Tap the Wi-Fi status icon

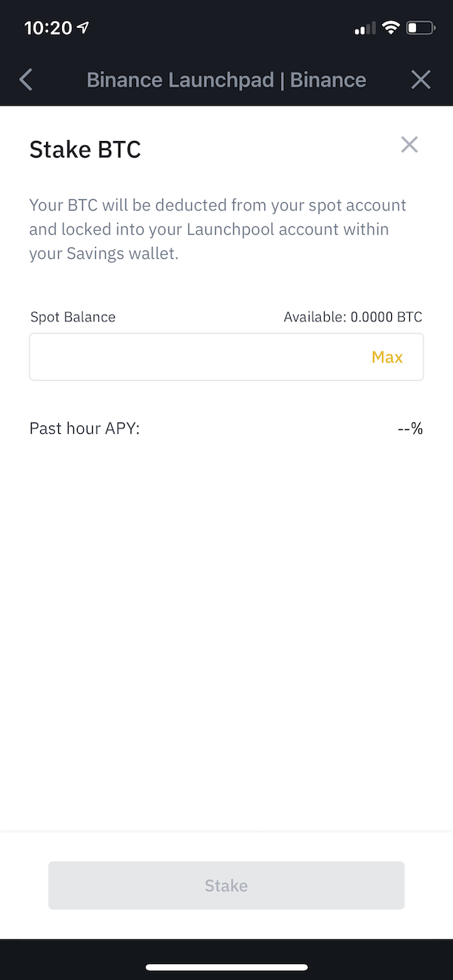[x=390, y=29]
